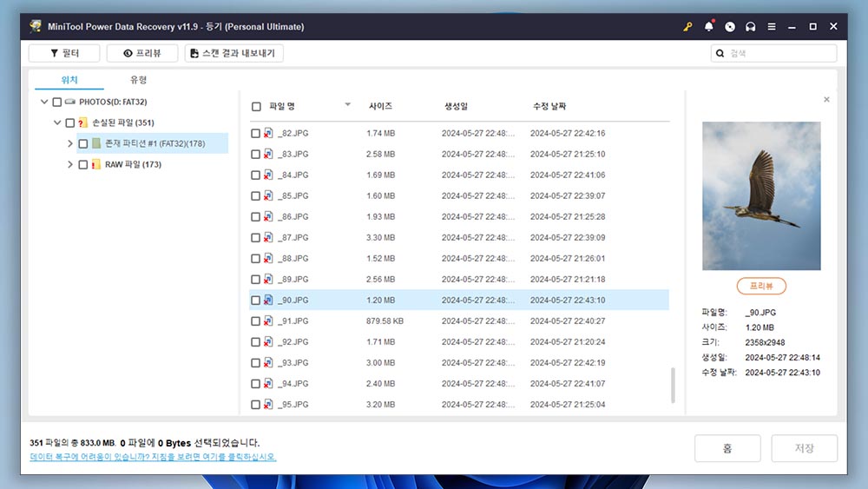The height and width of the screenshot is (489, 868).
Task: Check the lost files (351) box
Action: coord(69,123)
